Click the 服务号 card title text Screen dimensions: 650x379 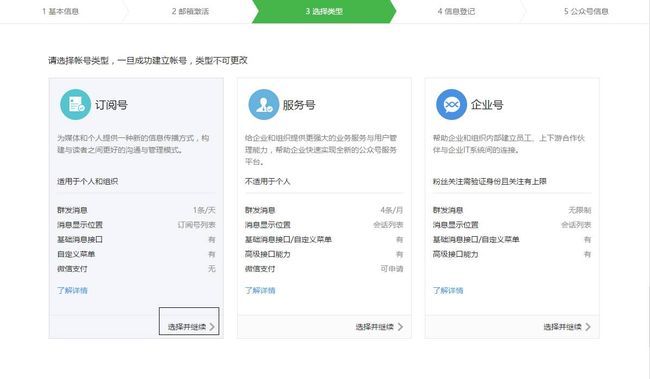click(x=299, y=104)
